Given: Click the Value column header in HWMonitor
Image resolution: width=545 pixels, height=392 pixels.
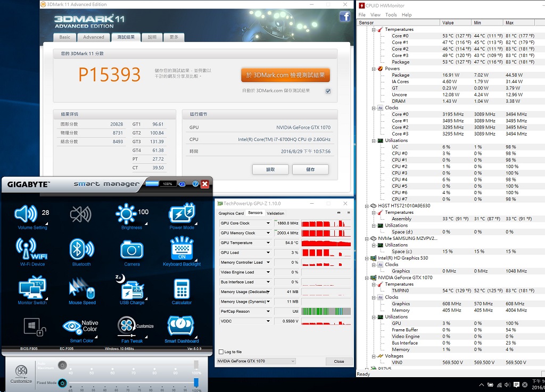Looking at the screenshot, I should (x=456, y=22).
